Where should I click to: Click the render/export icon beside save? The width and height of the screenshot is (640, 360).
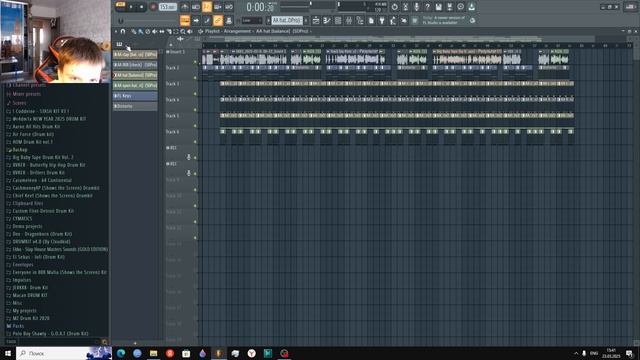(x=449, y=7)
